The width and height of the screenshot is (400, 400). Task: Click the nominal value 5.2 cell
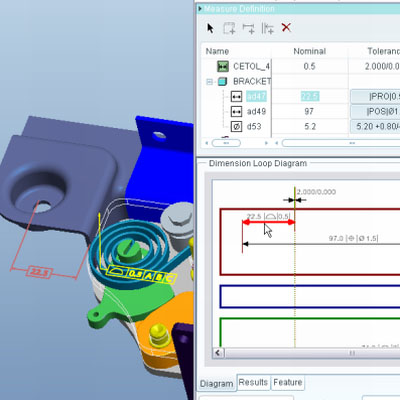point(310,126)
